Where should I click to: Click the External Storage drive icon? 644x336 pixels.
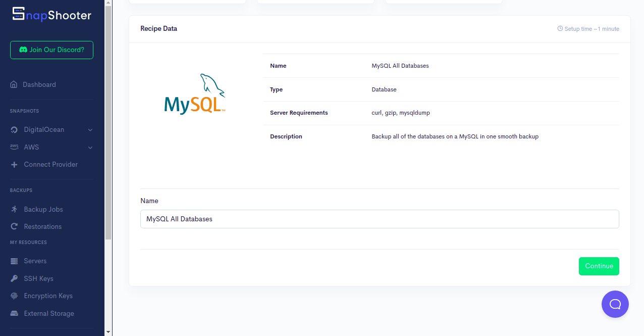pos(14,313)
